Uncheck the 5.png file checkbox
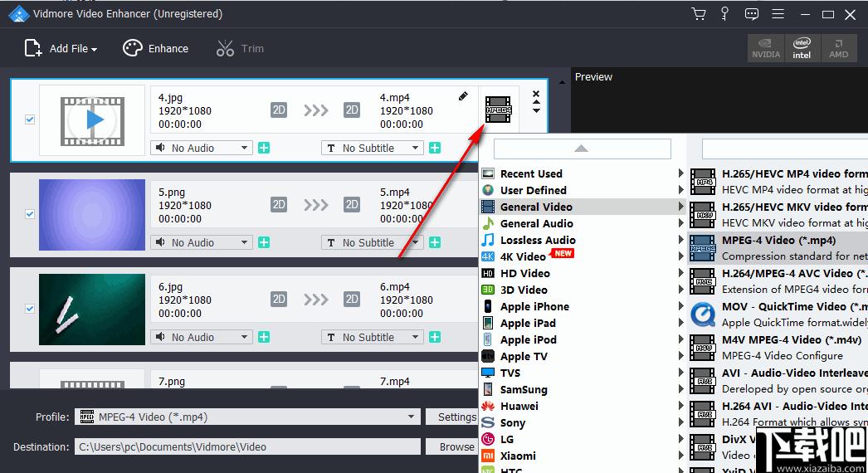The image size is (868, 473). [30, 214]
